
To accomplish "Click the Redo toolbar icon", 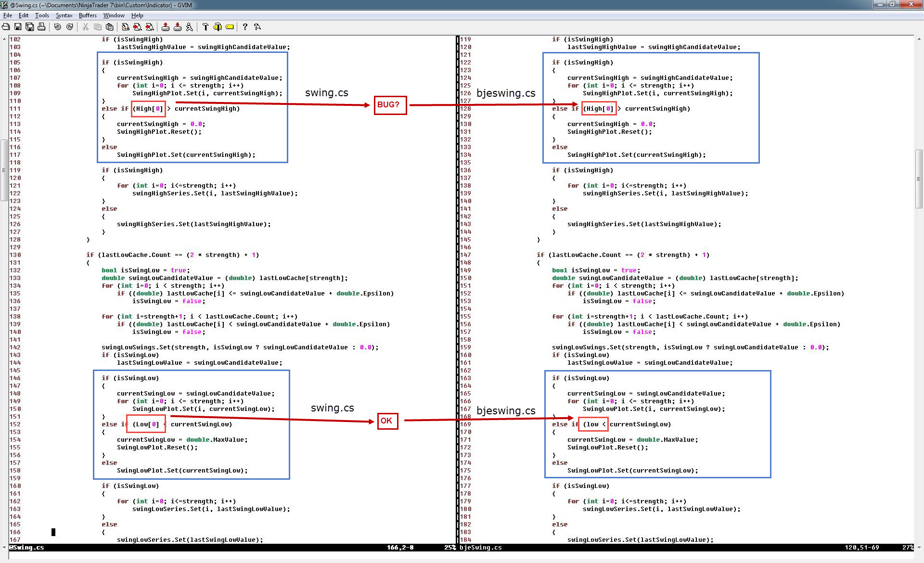I will pyautogui.click(x=70, y=27).
